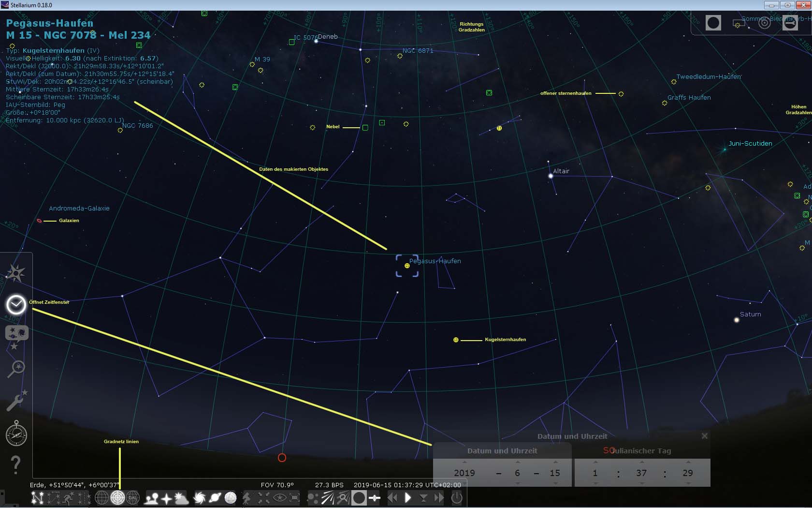Increase the hour with its up arrow

(595, 462)
